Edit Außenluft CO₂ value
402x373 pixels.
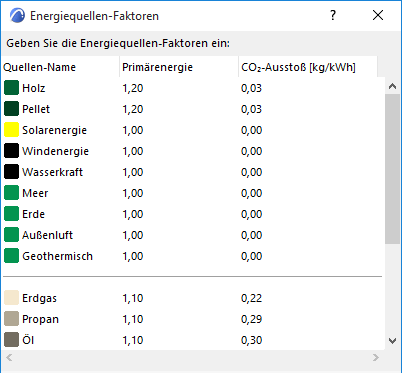click(251, 235)
